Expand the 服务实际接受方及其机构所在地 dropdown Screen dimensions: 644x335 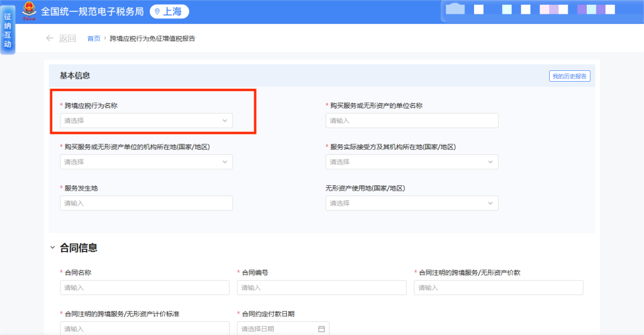[x=411, y=162]
